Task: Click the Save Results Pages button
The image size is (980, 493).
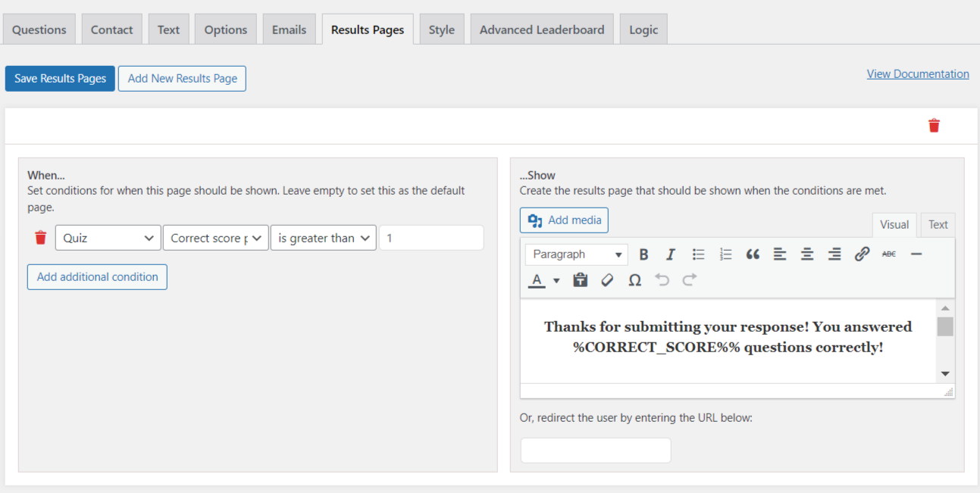Action: [59, 78]
